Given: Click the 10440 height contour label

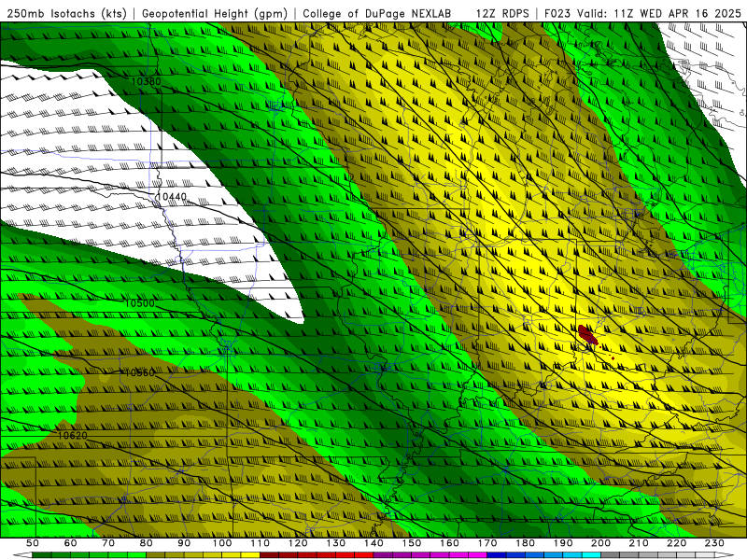Looking at the screenshot, I should [x=172, y=197].
